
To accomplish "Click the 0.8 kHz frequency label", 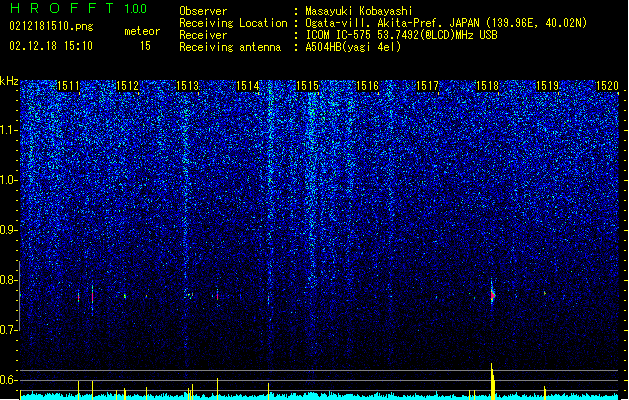I will pos(9,280).
